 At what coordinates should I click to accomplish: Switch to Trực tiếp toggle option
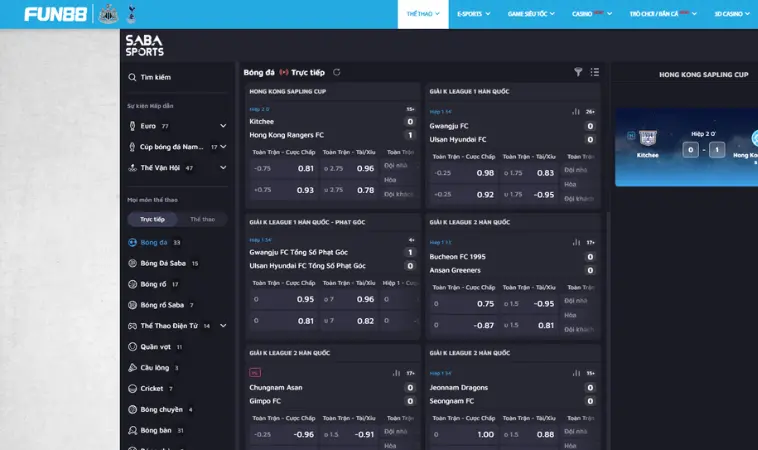pyautogui.click(x=153, y=219)
